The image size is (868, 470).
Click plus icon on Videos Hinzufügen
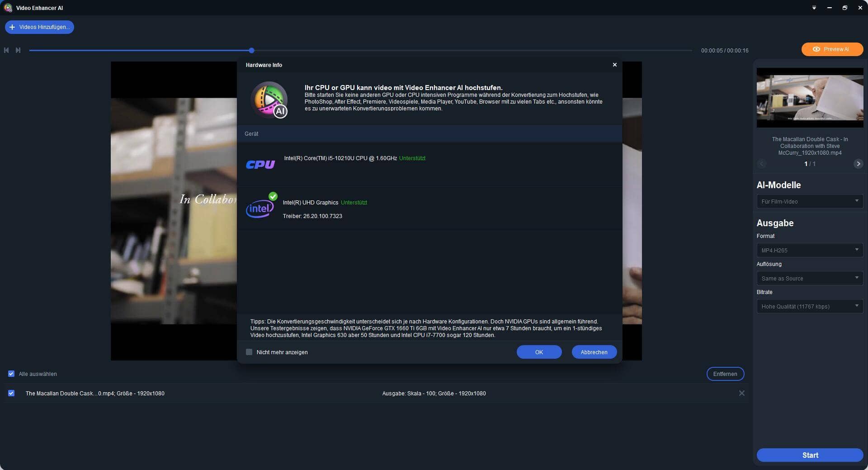pos(12,27)
